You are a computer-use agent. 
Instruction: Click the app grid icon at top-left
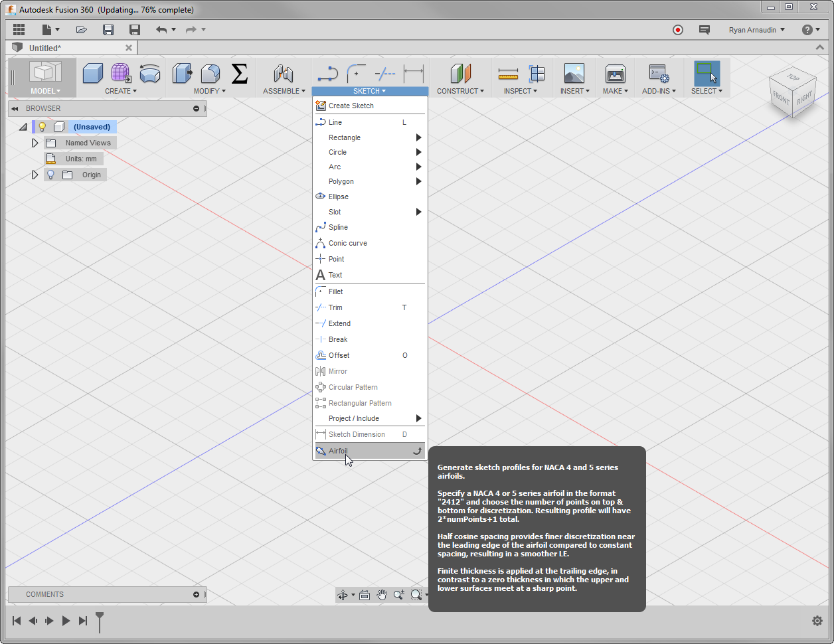[x=19, y=29]
